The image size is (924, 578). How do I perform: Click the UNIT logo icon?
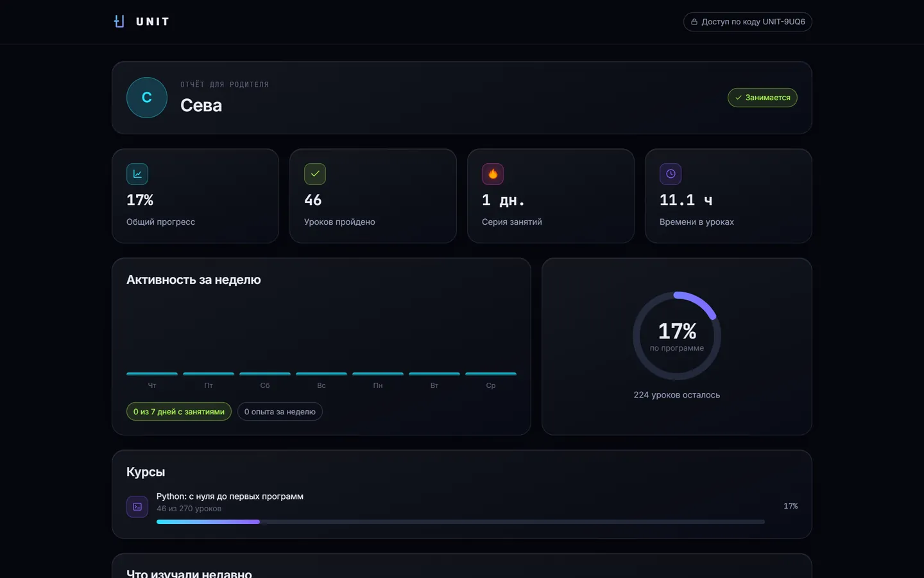coord(119,21)
